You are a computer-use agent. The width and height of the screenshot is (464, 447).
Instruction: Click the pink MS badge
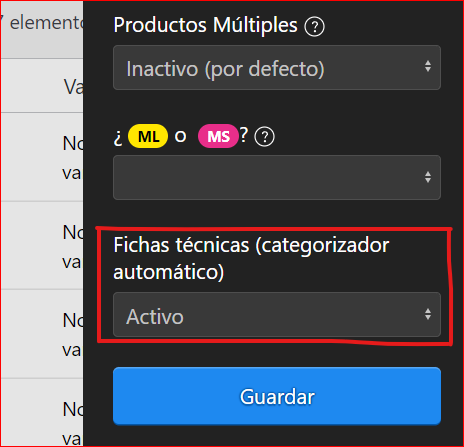pyautogui.click(x=218, y=136)
